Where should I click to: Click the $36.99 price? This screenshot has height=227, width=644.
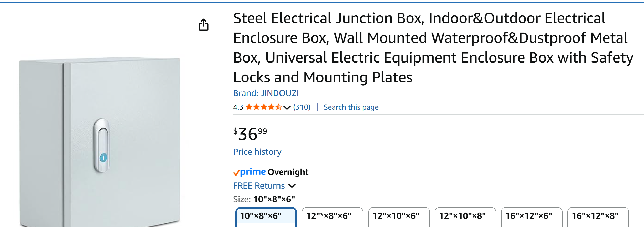click(250, 134)
